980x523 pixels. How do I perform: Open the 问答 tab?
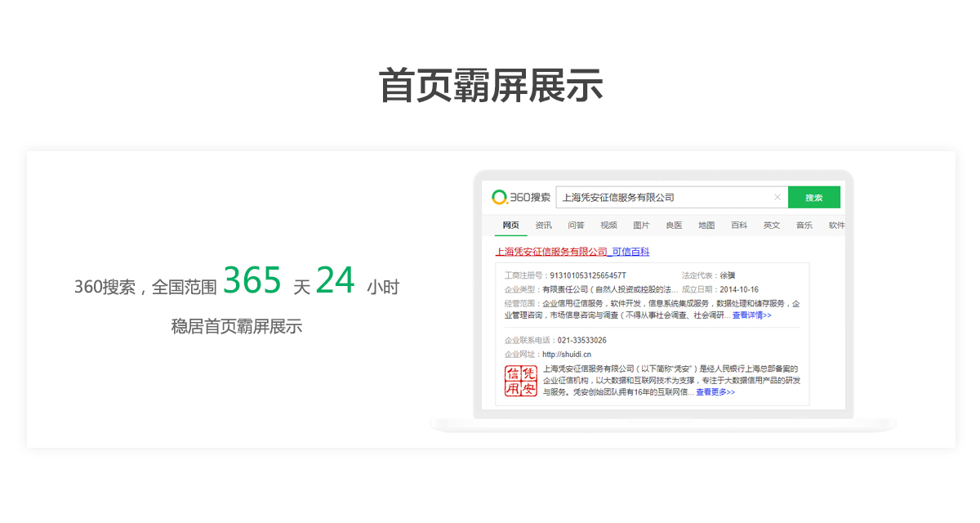coord(576,226)
